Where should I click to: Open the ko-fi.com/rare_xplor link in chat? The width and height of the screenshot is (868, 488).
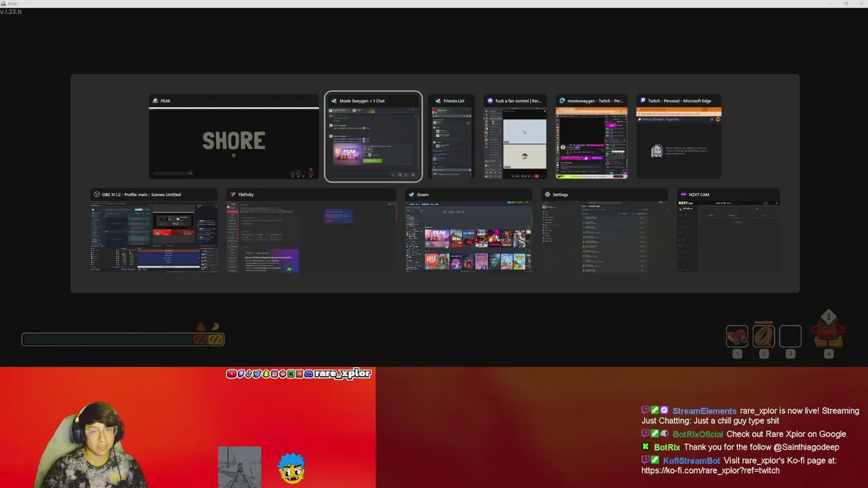coord(710,470)
